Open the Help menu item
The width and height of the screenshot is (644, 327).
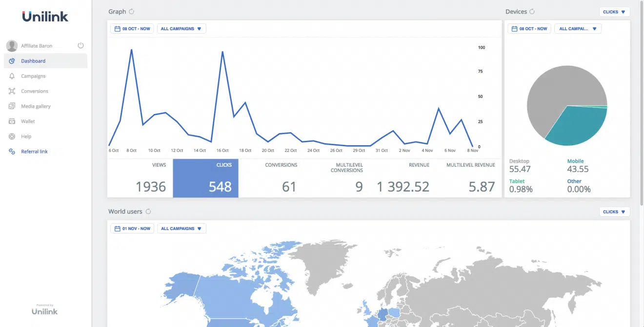coord(26,136)
